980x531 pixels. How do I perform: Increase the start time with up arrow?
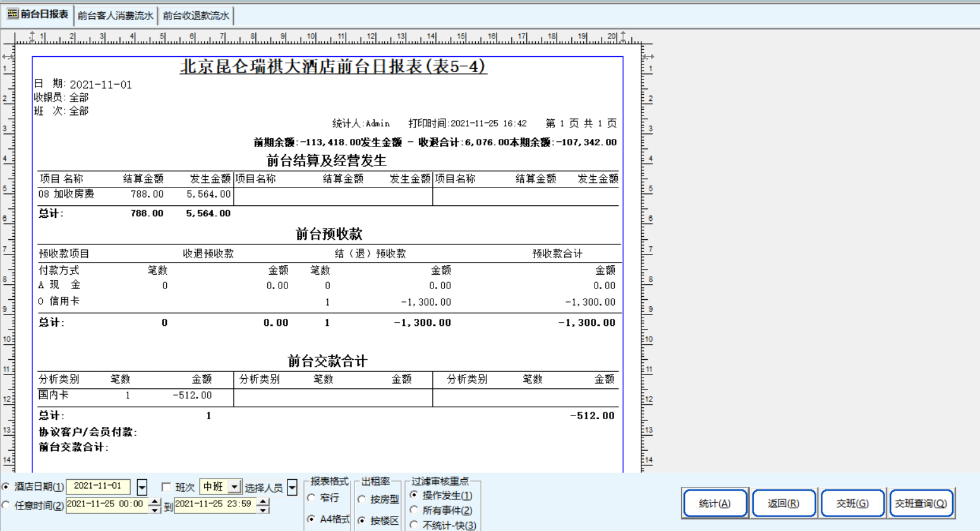click(x=155, y=501)
